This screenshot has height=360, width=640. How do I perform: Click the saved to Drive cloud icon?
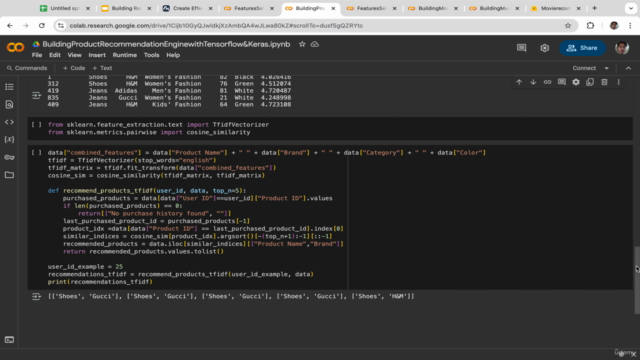click(x=315, y=44)
